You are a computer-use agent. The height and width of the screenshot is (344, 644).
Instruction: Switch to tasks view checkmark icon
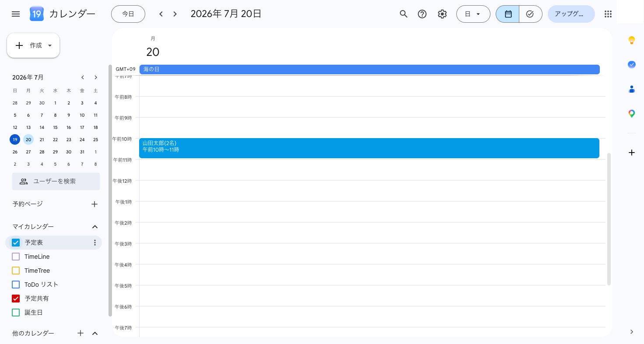coord(530,14)
